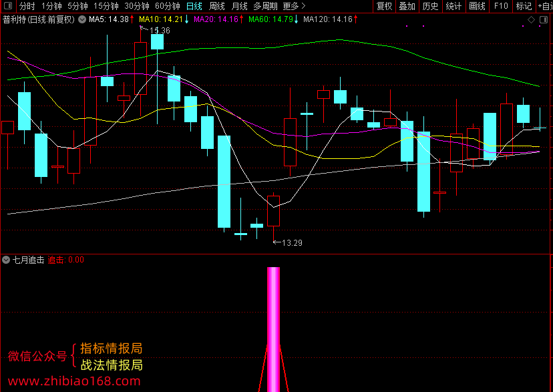The width and height of the screenshot is (553, 392).
Task: Switch to 月线 monthly chart
Action: click(240, 6)
